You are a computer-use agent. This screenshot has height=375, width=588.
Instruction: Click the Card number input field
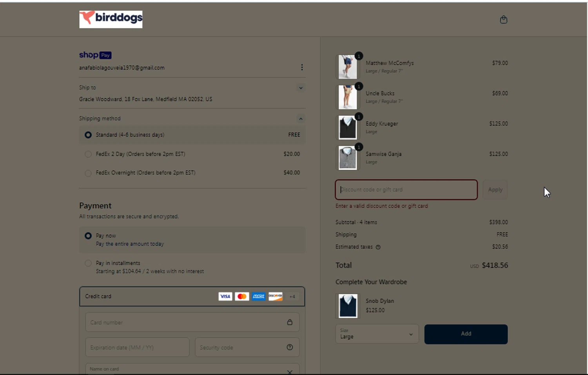192,322
